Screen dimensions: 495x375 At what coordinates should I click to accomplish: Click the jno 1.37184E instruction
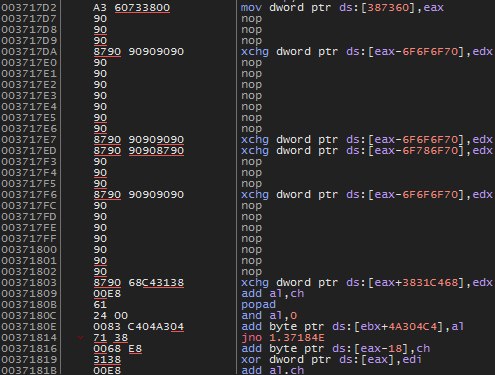pos(283,338)
